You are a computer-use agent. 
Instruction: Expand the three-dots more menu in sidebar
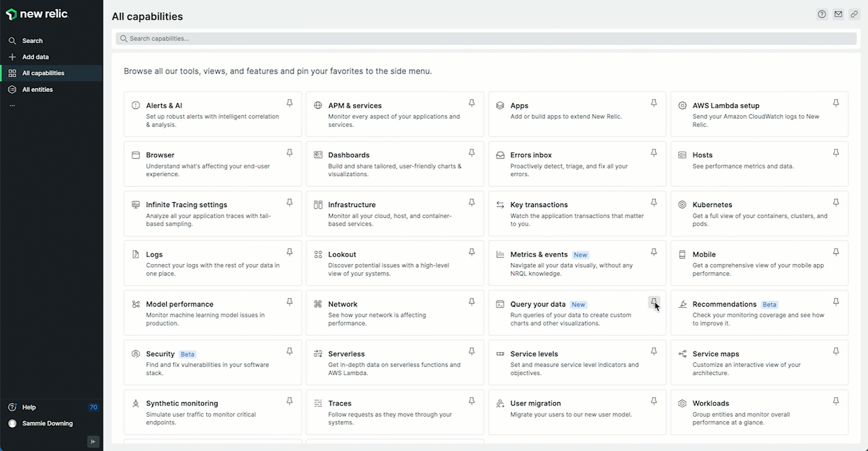coord(12,106)
